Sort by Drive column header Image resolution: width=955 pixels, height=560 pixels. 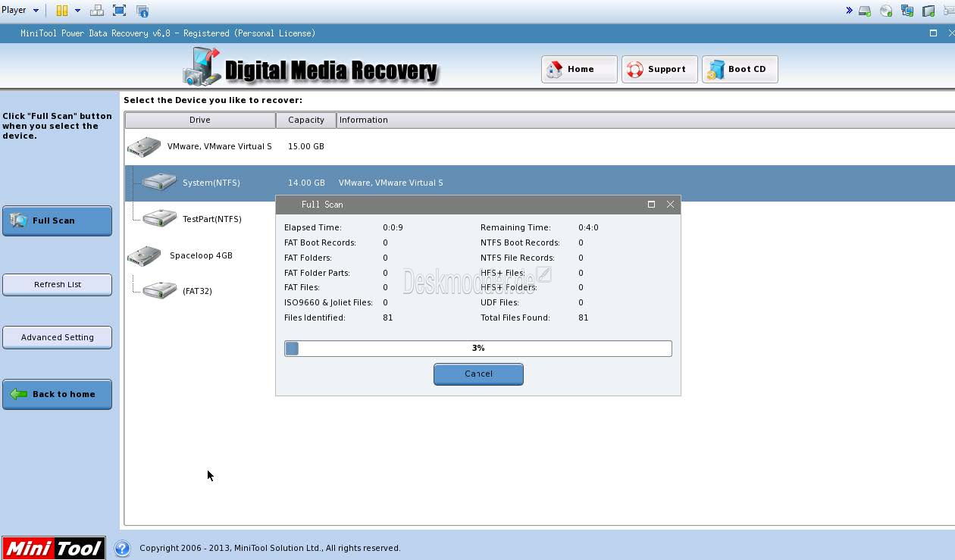point(200,120)
